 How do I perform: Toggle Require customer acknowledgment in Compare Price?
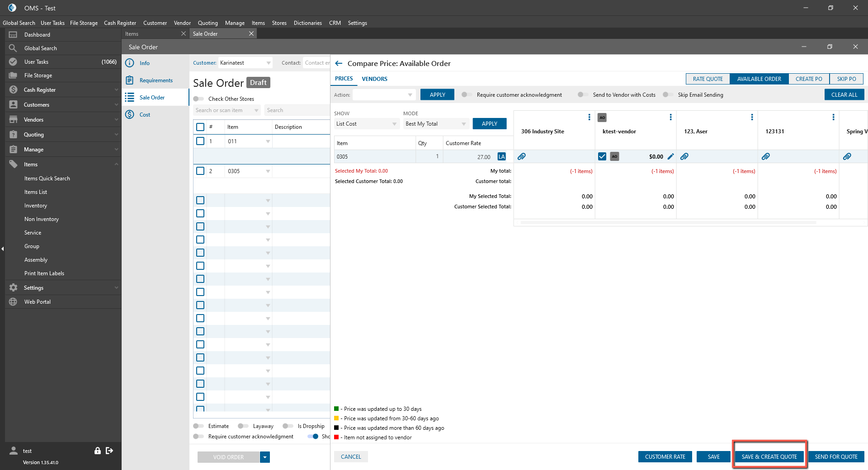click(x=467, y=95)
